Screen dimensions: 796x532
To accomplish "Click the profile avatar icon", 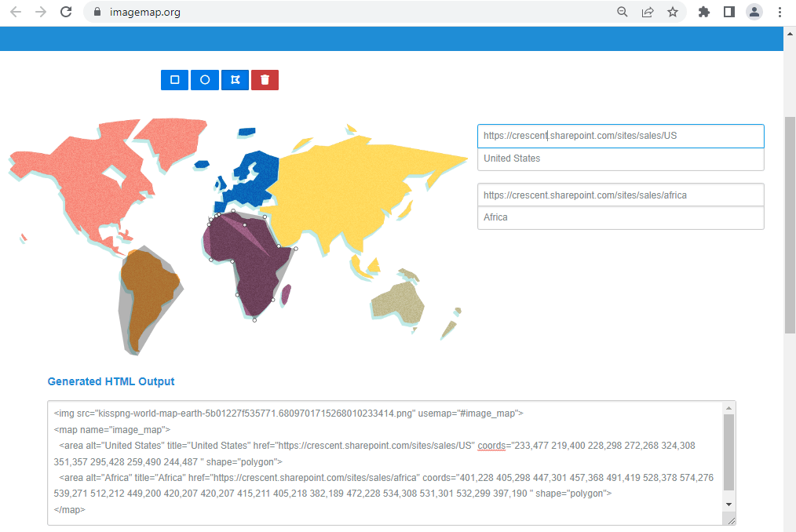I will [x=754, y=12].
